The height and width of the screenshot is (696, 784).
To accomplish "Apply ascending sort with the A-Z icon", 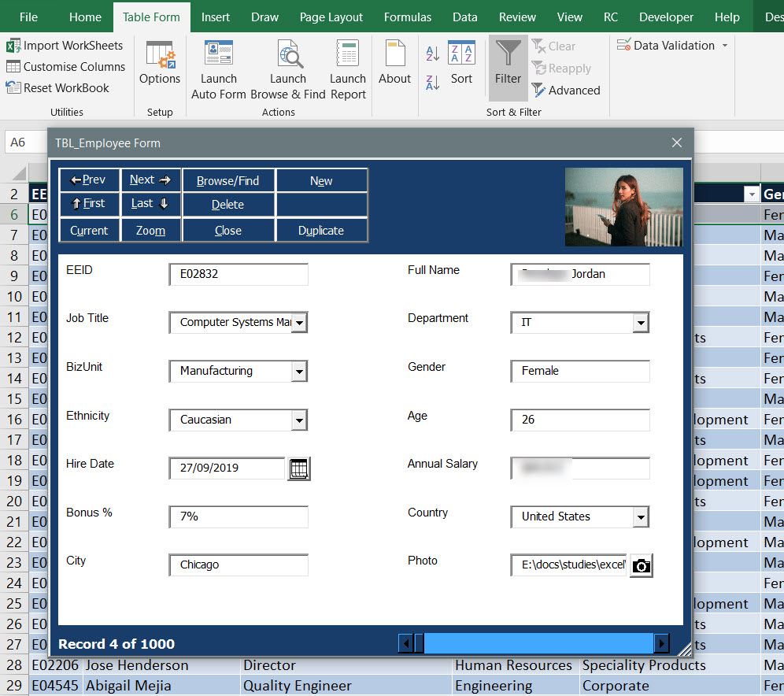I will [432, 54].
